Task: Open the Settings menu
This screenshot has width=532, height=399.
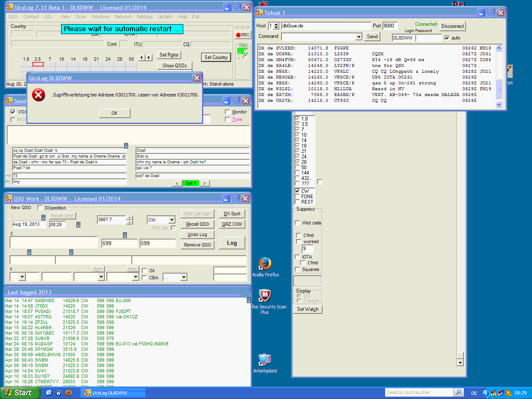Action: (144, 17)
